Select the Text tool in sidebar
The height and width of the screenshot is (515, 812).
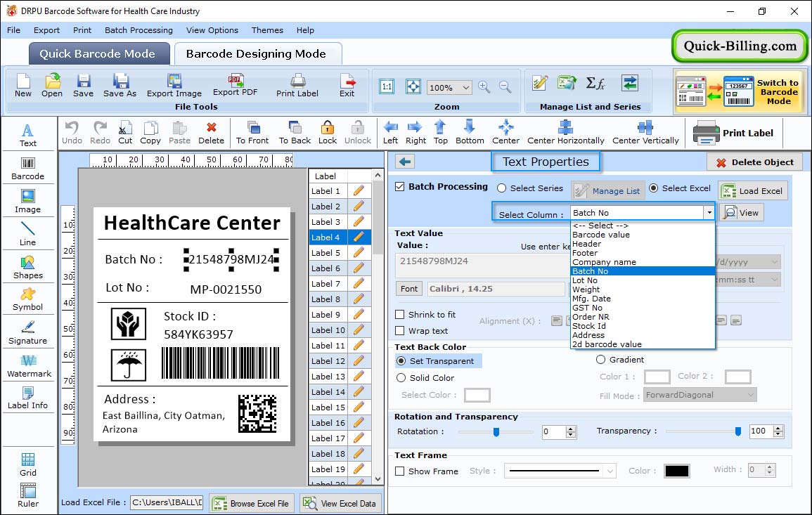point(28,136)
